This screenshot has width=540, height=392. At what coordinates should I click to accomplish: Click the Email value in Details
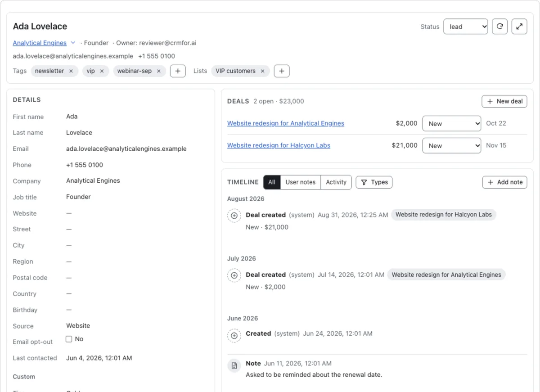tap(126, 149)
